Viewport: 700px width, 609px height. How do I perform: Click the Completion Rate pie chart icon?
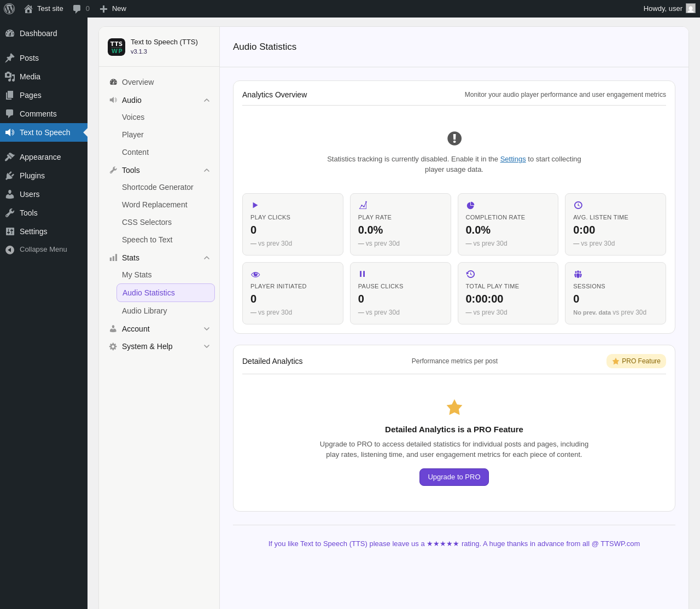[x=470, y=205]
